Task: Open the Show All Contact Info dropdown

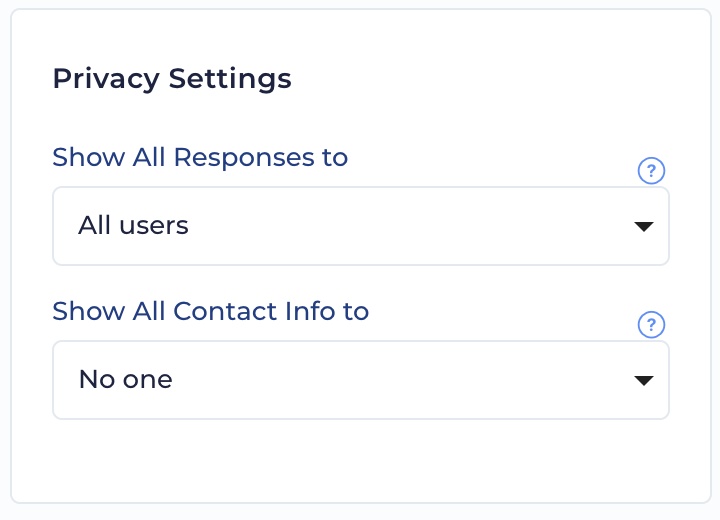Action: pyautogui.click(x=361, y=380)
